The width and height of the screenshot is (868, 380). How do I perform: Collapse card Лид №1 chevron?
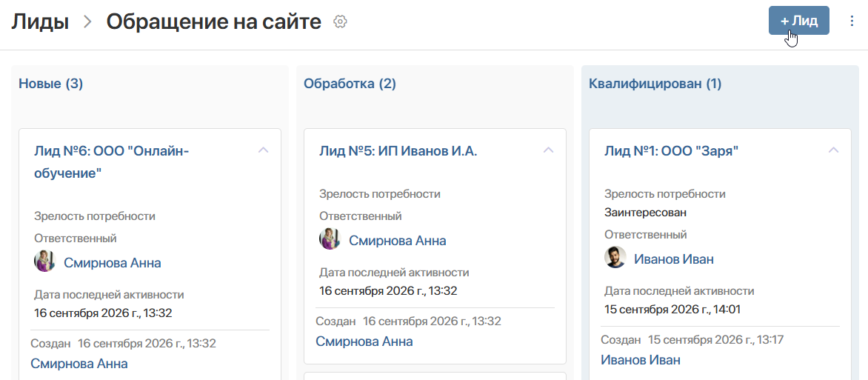[x=833, y=150]
